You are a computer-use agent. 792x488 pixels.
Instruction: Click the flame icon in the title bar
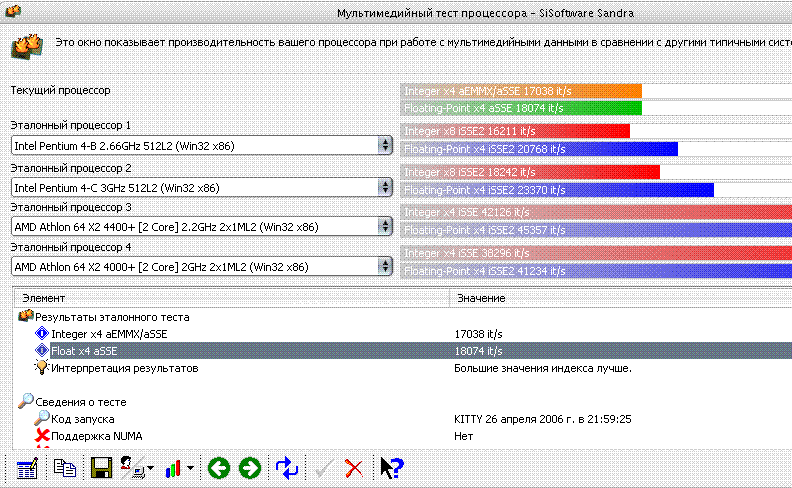(13, 11)
